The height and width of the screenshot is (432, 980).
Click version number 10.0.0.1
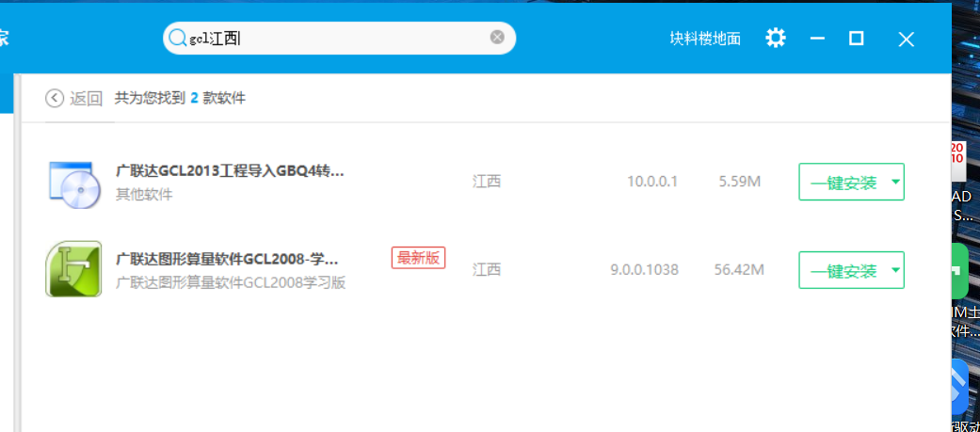(652, 182)
